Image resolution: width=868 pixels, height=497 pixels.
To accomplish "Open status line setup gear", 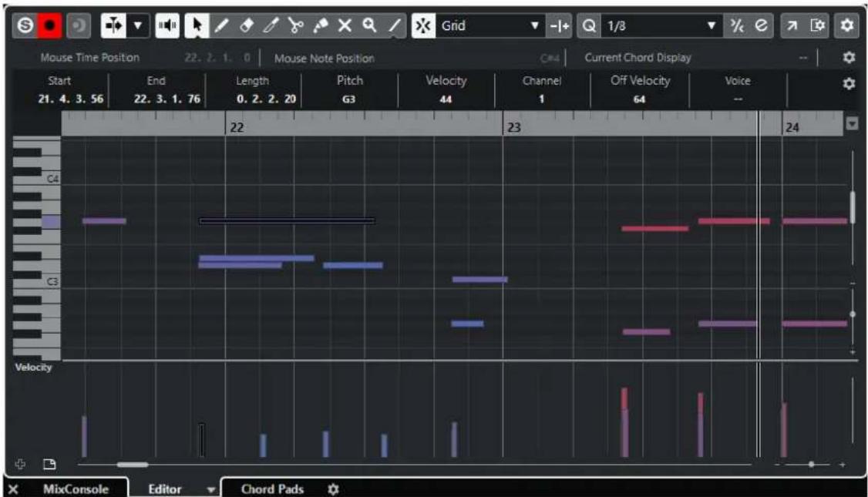I will pos(849,58).
